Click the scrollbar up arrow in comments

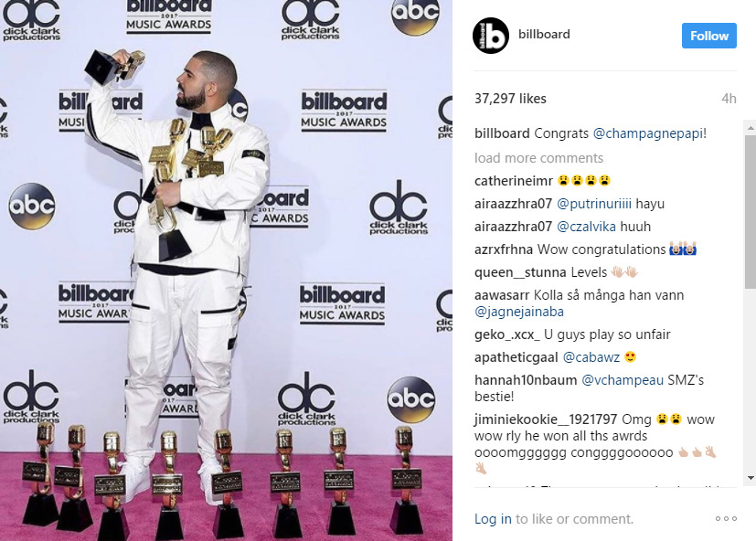tap(751, 128)
